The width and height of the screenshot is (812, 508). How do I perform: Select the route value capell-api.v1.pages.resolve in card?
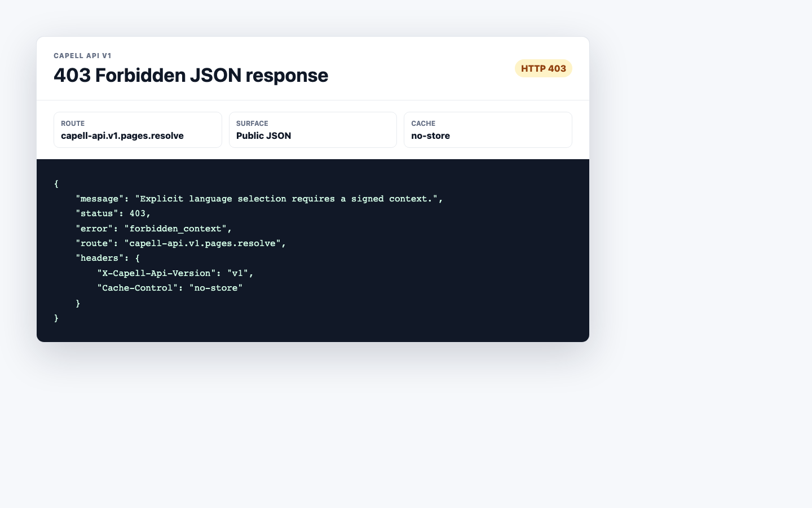click(x=122, y=135)
